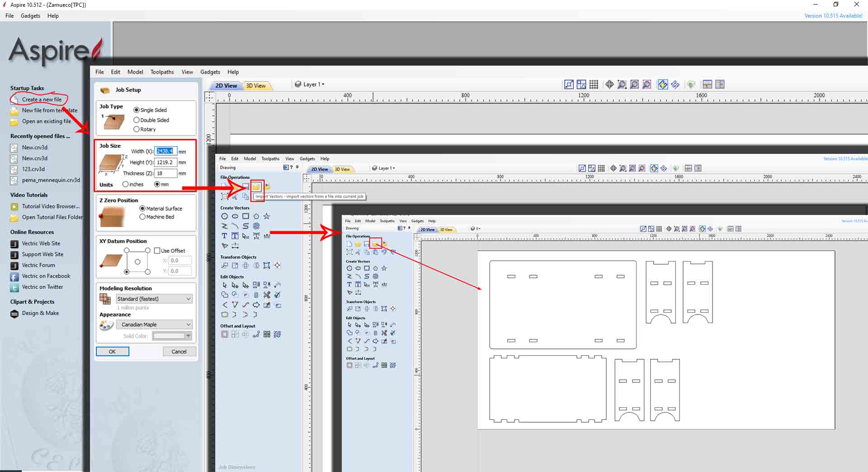Switch to 3D View tab in innermost window
This screenshot has height=472, width=868.
[446, 230]
